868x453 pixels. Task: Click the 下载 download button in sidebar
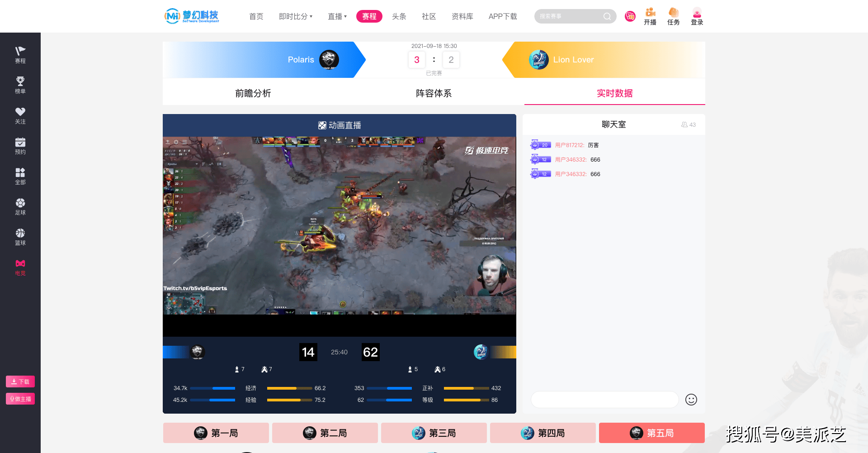coord(20,381)
